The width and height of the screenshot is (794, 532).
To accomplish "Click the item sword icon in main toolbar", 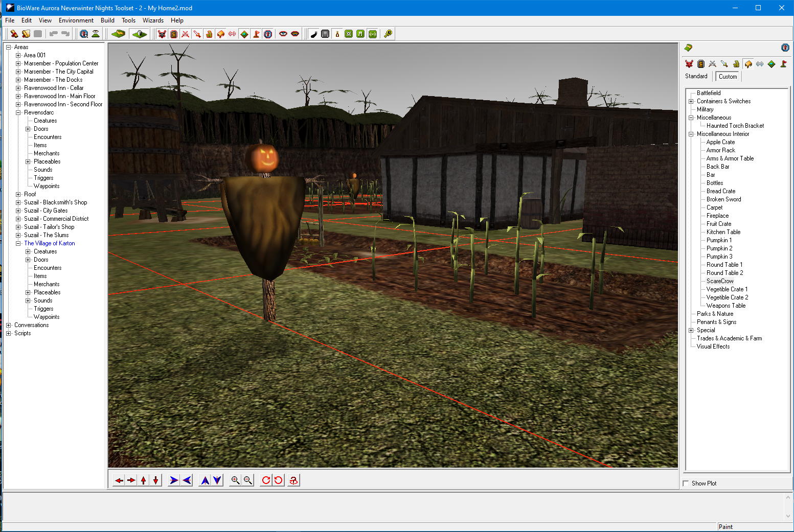I will pos(197,34).
